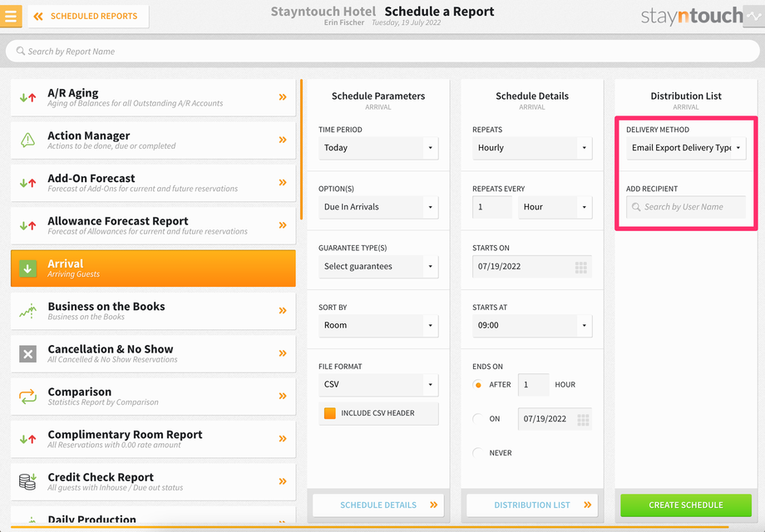Viewport: 765px width, 532px height.
Task: Select the Credit Check Report title
Action: click(101, 477)
